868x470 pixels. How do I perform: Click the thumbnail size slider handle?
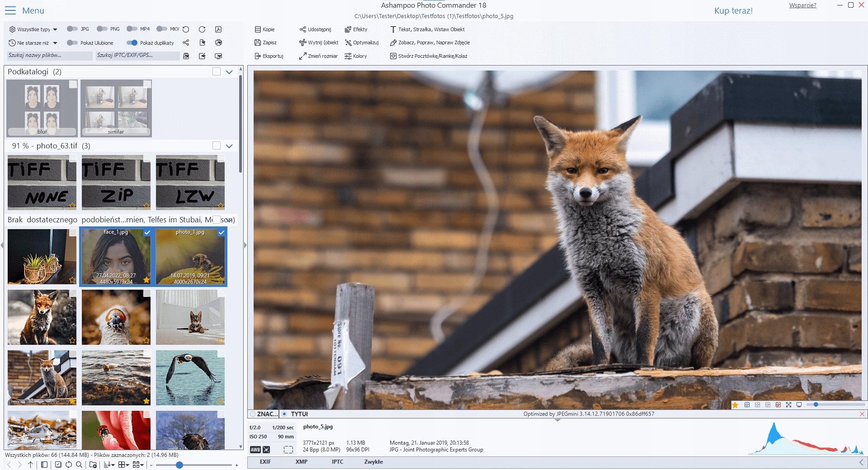179,465
